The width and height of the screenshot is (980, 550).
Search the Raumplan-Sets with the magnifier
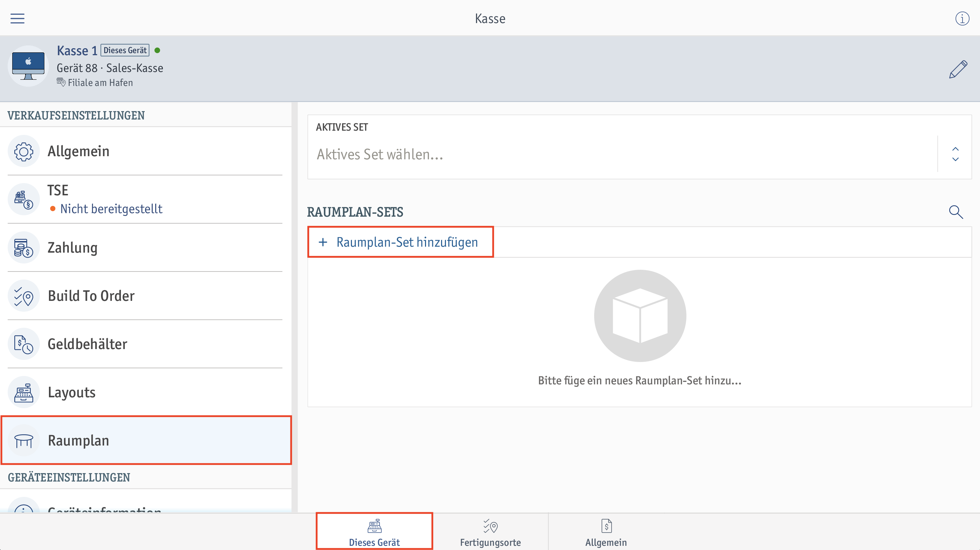[956, 212]
